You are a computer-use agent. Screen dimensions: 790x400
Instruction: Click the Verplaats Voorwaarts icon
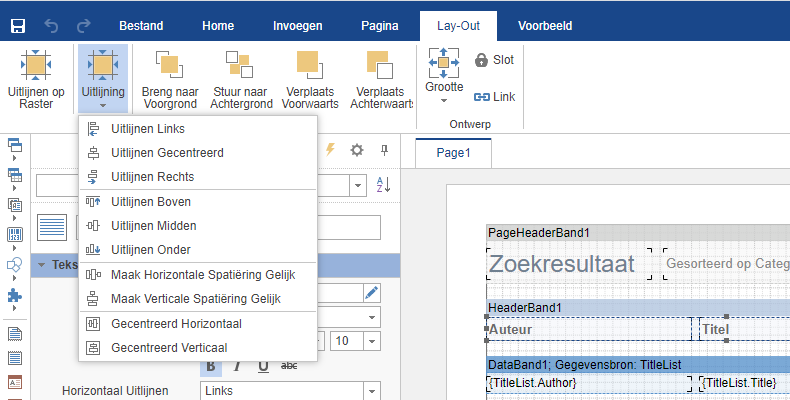310,64
